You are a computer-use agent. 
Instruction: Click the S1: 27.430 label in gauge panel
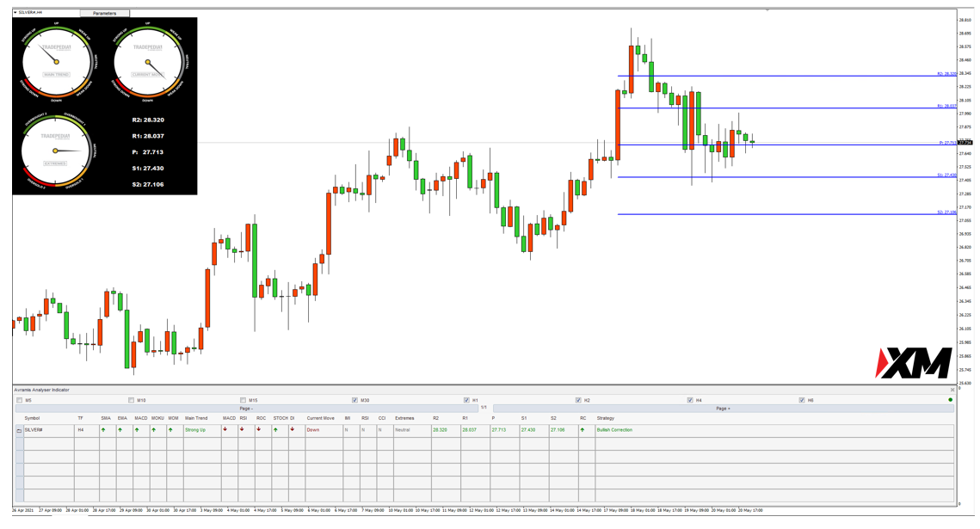click(148, 169)
